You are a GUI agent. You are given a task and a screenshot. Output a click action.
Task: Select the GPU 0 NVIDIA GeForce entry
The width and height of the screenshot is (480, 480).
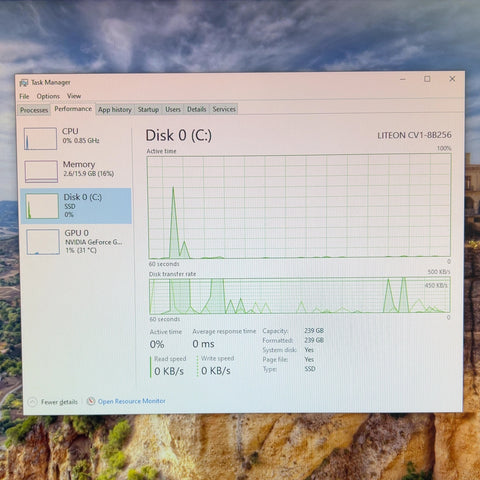[77, 242]
